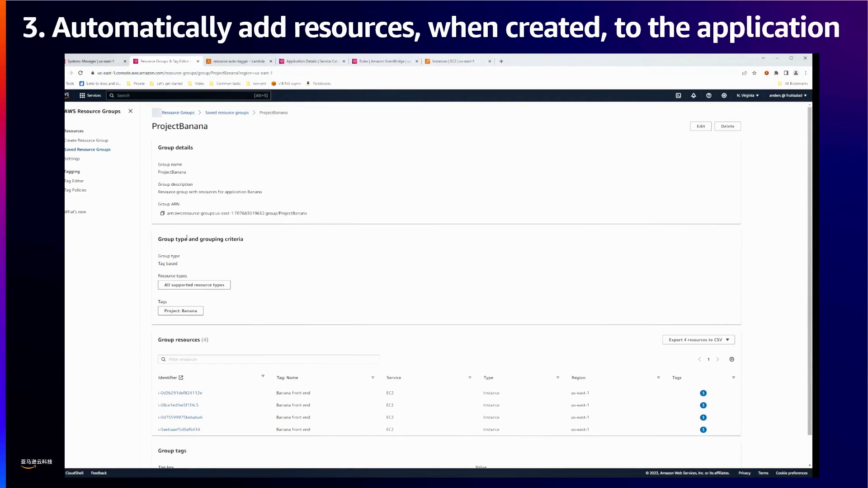The image size is (868, 488).
Task: Go to next page of group resources
Action: point(717,359)
